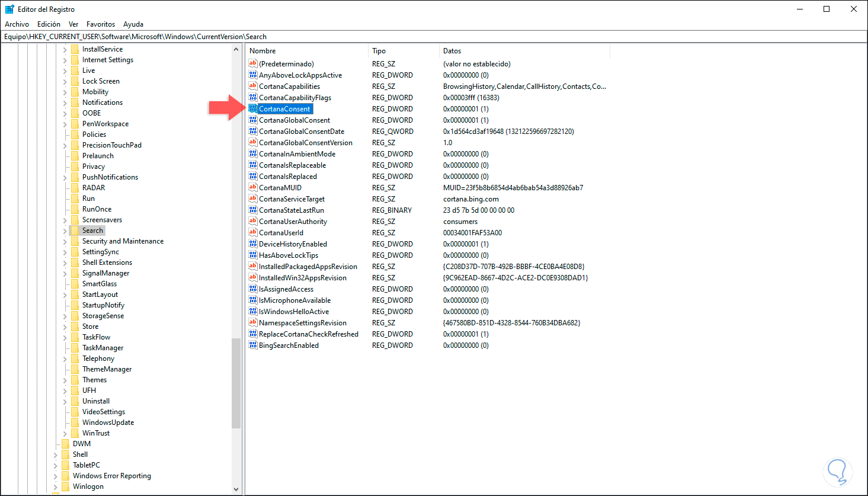Select the CortanaStateLastRun binary icon
The image size is (868, 496).
tap(253, 210)
